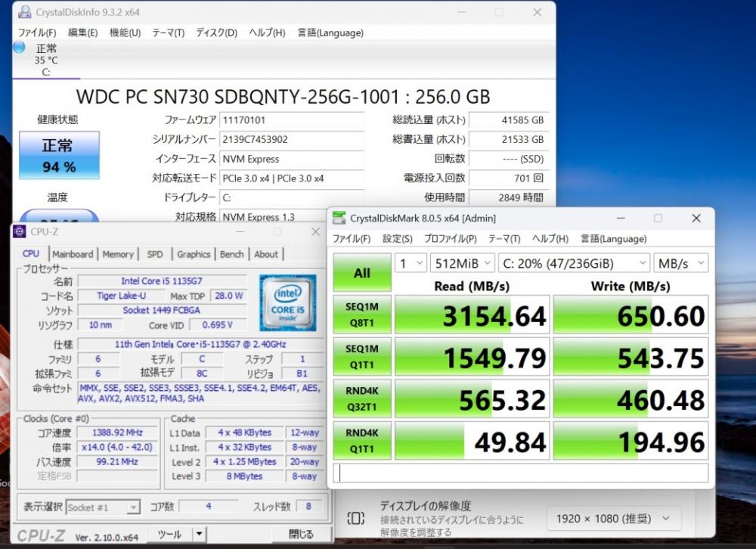Select the CPU tab in CPU-Z
The image size is (756, 549).
pyautogui.click(x=31, y=254)
